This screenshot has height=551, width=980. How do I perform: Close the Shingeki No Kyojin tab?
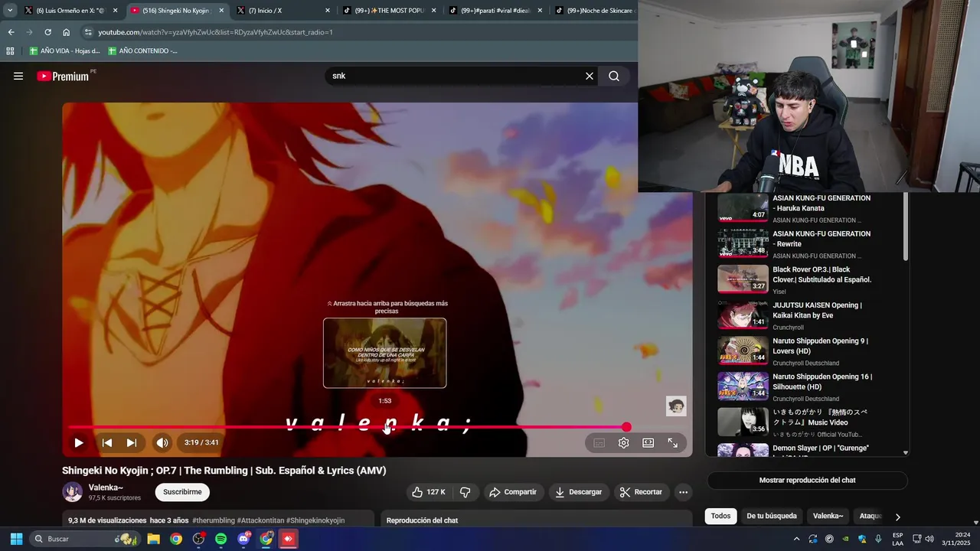(221, 11)
